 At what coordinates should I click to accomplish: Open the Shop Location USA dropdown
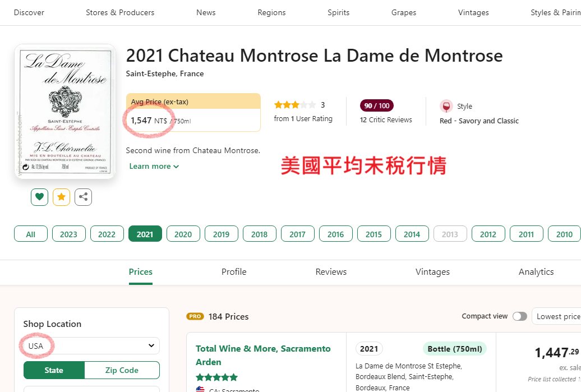click(91, 345)
